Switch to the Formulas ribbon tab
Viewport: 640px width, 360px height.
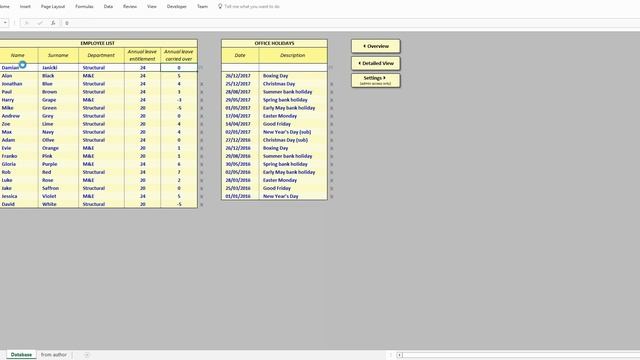(x=84, y=7)
